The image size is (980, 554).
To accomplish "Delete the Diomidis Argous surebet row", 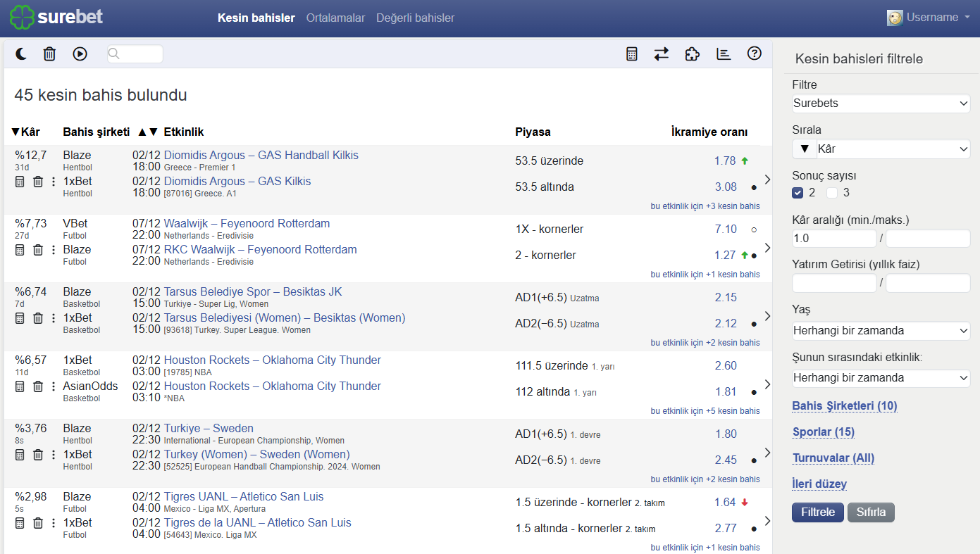I will click(38, 182).
